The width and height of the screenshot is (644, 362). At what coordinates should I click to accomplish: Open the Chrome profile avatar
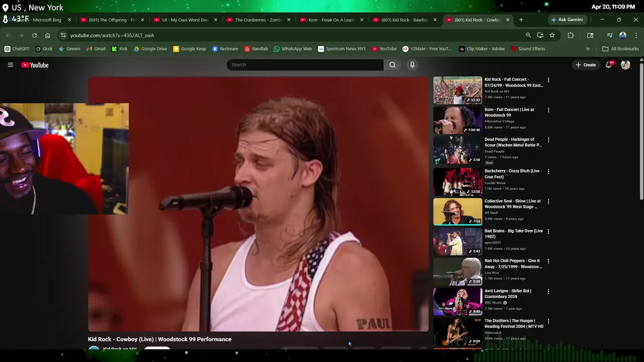[x=623, y=35]
